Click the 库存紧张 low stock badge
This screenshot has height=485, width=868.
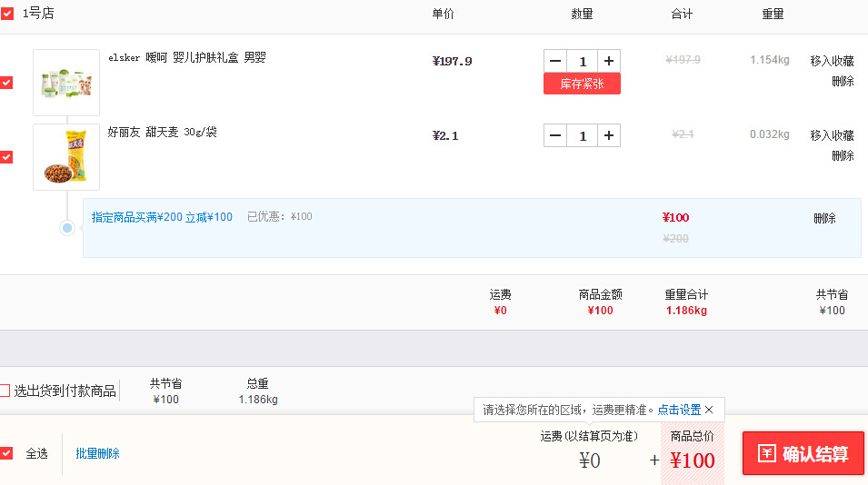click(582, 84)
